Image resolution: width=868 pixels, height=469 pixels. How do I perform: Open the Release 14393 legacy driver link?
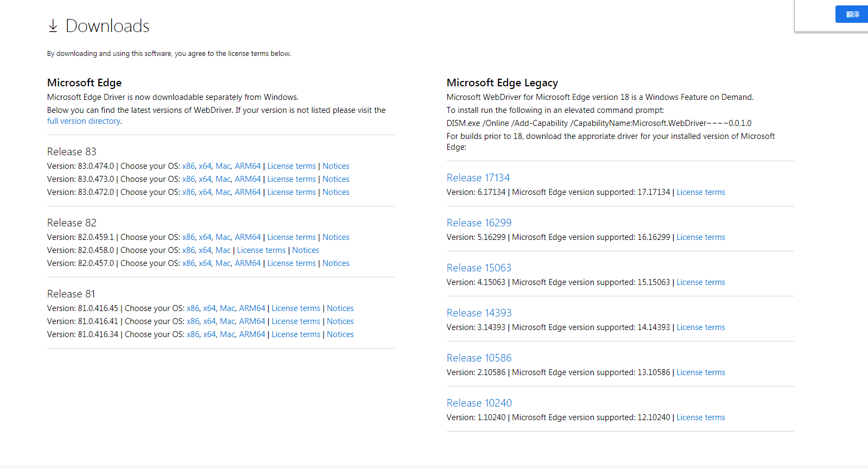click(479, 313)
